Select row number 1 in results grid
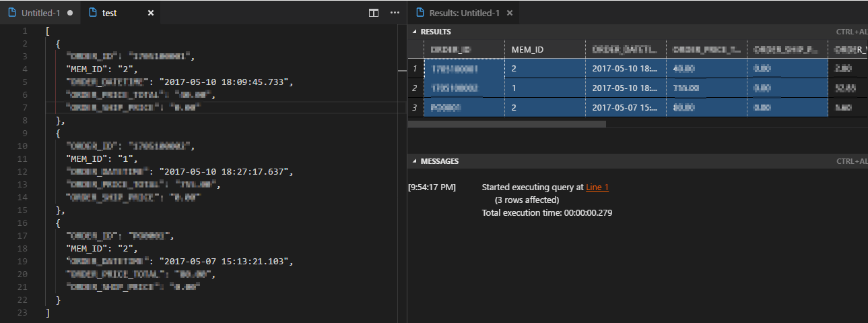This screenshot has height=323, width=868. click(415, 69)
